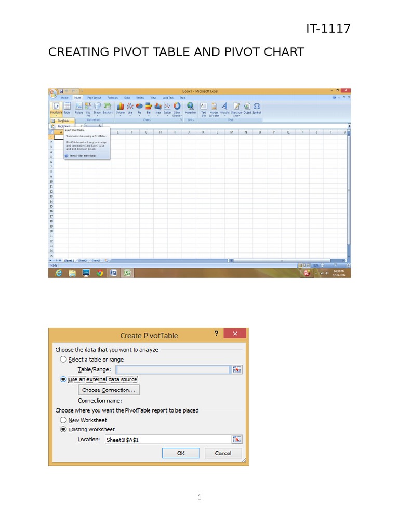The image size is (399, 532).
Task: Click the Table/Range collapse dialog icon
Action: (237, 369)
